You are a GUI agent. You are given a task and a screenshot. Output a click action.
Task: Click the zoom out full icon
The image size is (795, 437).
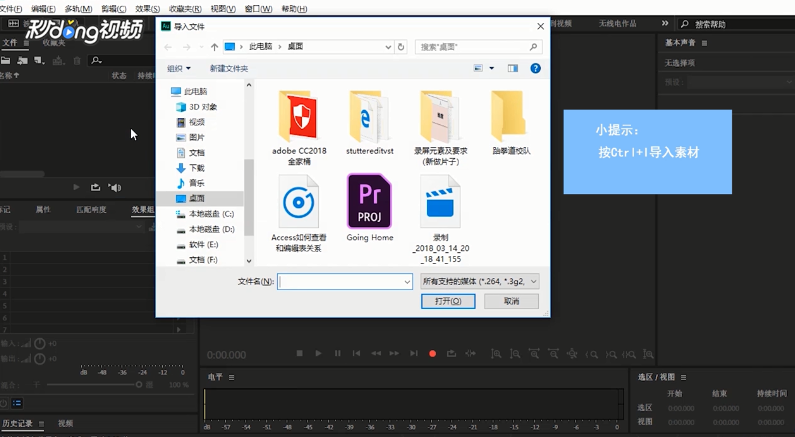tap(572, 354)
